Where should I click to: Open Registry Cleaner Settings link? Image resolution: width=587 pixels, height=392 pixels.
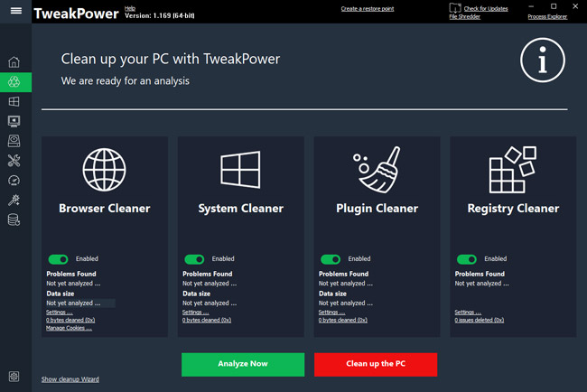[468, 313]
